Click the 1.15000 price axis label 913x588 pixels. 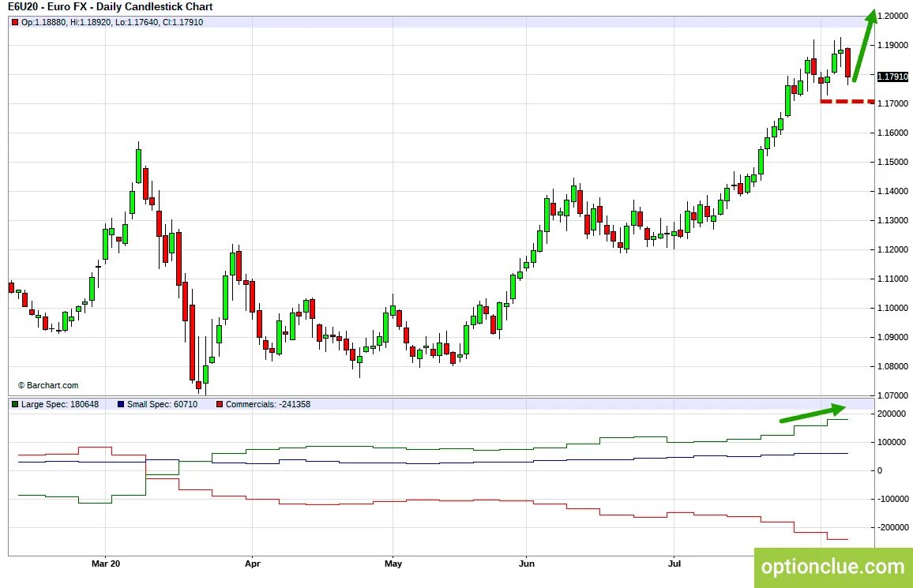[x=892, y=162]
